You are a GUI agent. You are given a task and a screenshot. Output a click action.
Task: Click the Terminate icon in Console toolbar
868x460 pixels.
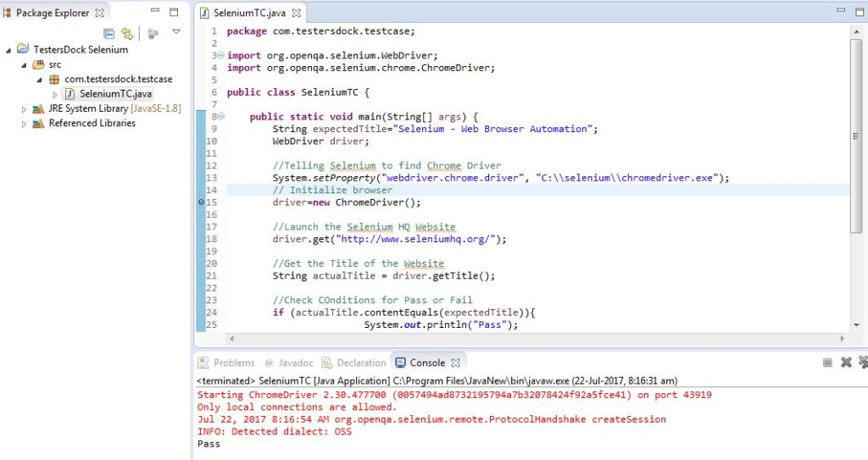(x=827, y=363)
